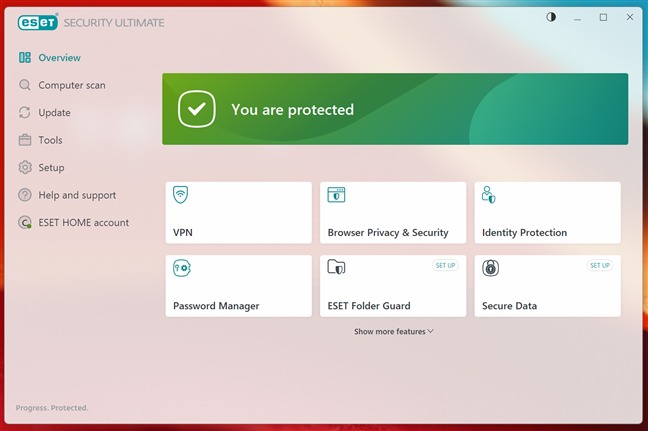This screenshot has height=431, width=648.
Task: Click the Secure Data padlock icon
Action: tap(491, 268)
